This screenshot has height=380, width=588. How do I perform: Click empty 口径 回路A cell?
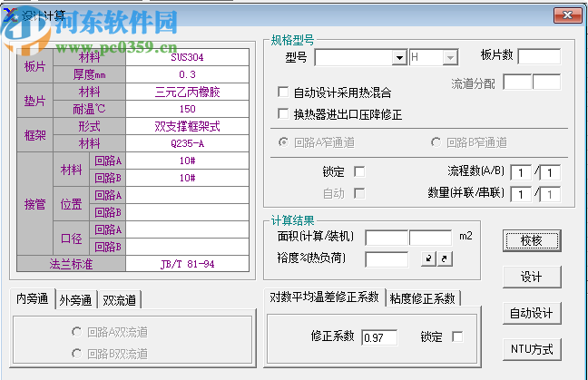coord(187,229)
